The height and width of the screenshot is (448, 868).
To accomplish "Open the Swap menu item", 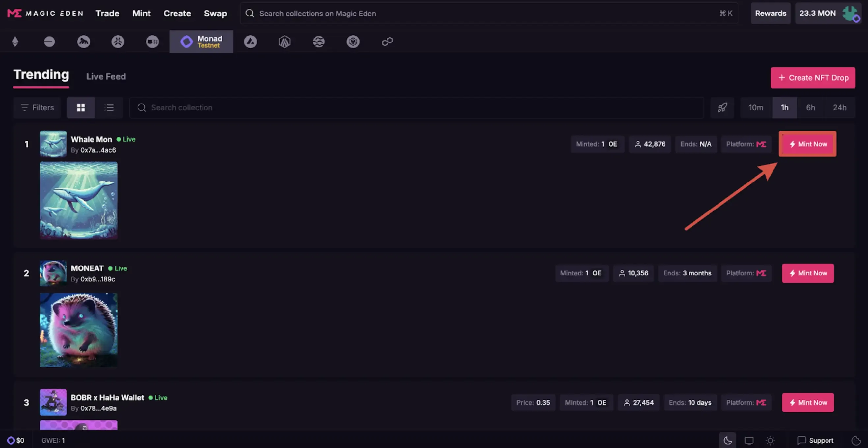I will (215, 14).
